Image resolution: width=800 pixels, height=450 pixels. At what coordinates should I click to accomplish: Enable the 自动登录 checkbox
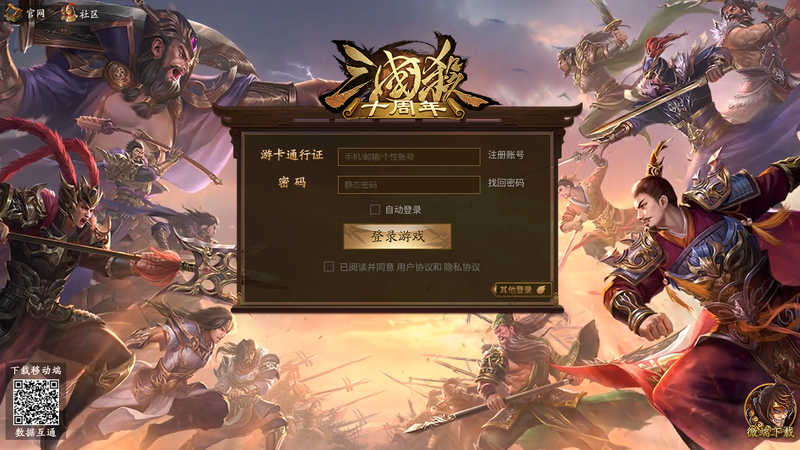point(375,209)
